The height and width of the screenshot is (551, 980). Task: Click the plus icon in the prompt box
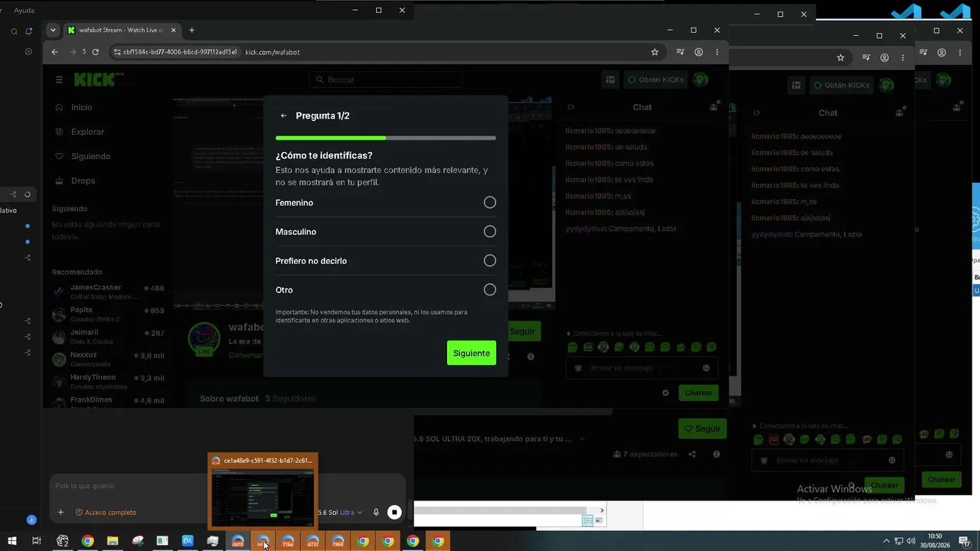click(x=60, y=513)
